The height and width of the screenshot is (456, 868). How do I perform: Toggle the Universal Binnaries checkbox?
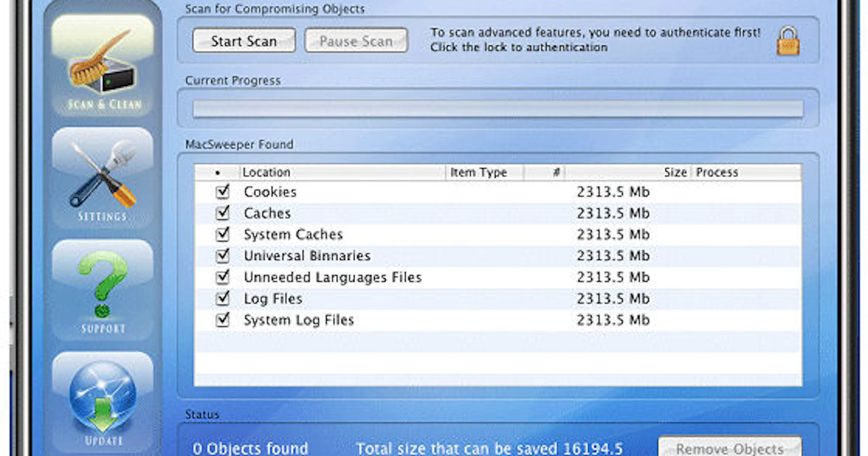(x=222, y=256)
